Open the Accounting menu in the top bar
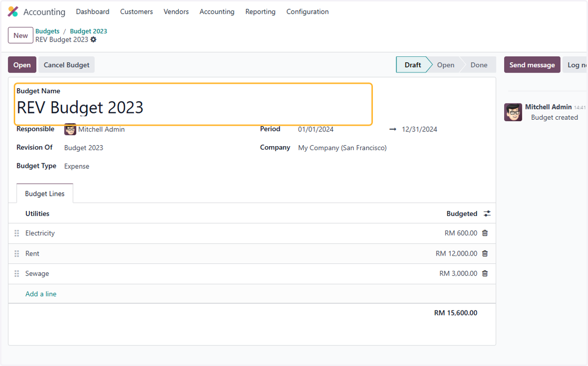The width and height of the screenshot is (588, 366). click(217, 12)
